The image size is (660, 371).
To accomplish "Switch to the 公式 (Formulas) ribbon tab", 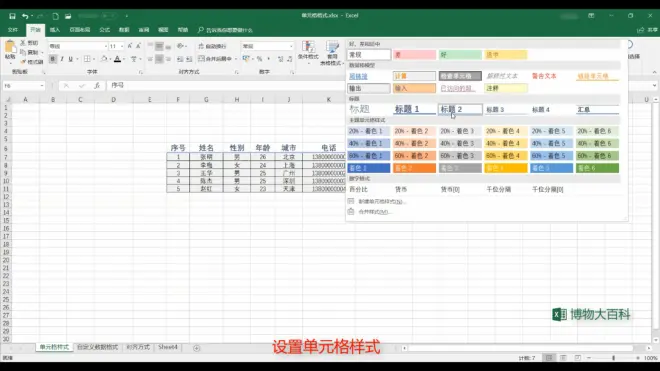I will (x=104, y=30).
